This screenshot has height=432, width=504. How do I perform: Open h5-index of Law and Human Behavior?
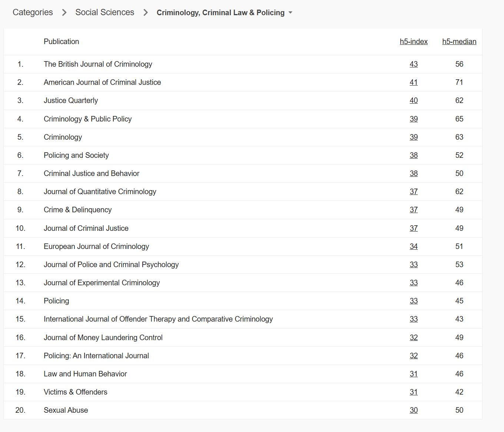414,374
